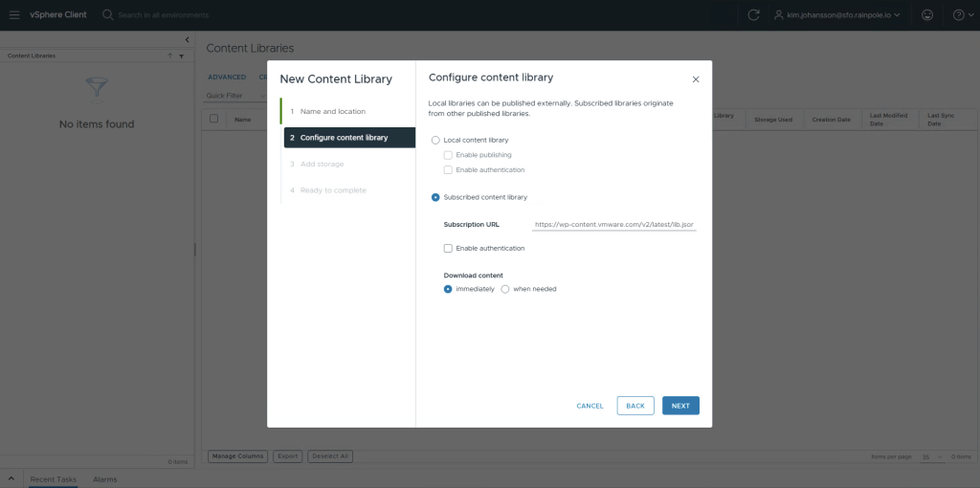Choose download content when needed
The height and width of the screenshot is (488, 980).
505,289
